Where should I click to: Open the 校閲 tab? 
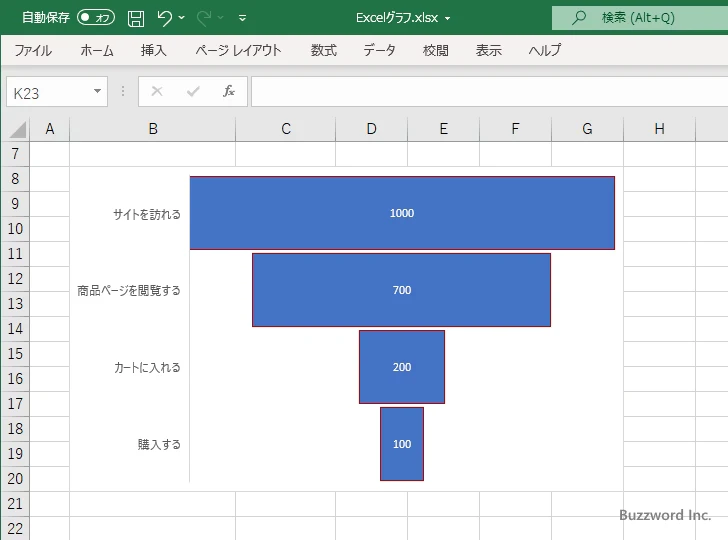coord(436,50)
